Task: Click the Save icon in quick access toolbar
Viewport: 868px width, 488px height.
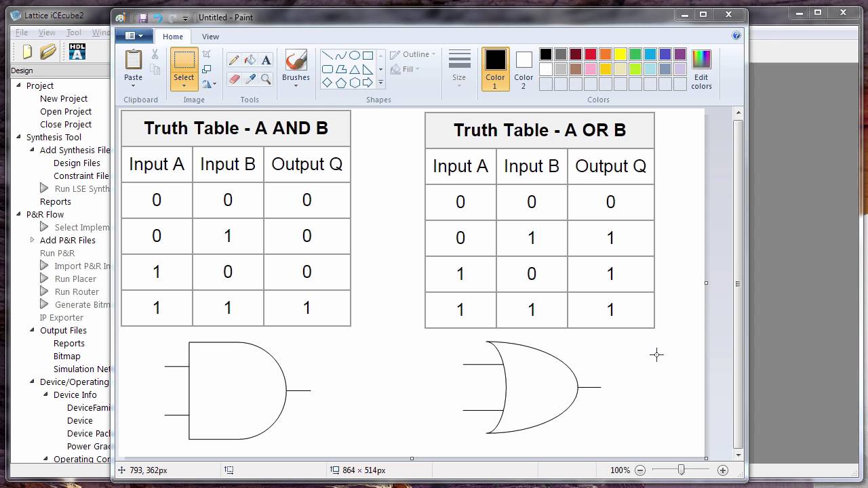Action: tap(142, 18)
